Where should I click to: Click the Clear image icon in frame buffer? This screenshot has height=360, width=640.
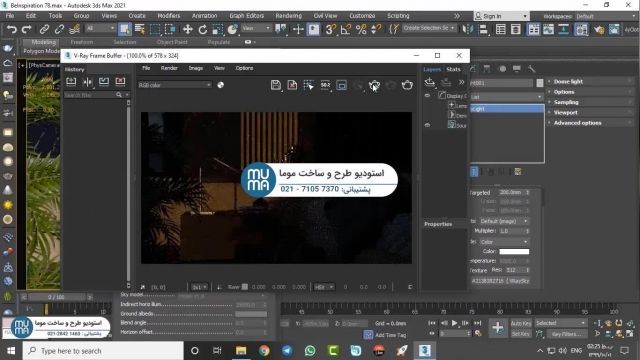point(292,85)
